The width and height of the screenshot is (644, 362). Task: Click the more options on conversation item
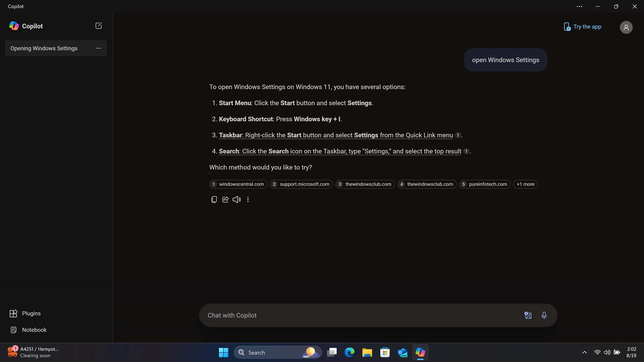tap(98, 48)
